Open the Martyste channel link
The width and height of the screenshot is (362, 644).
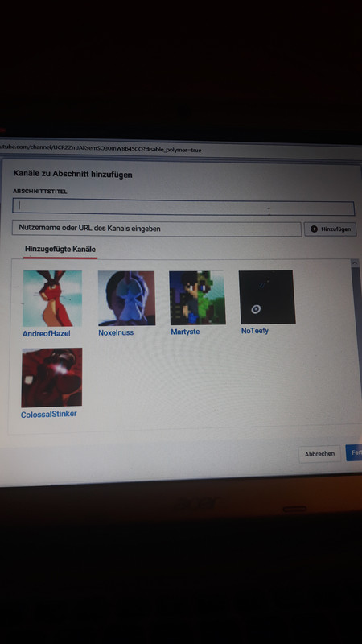point(185,332)
